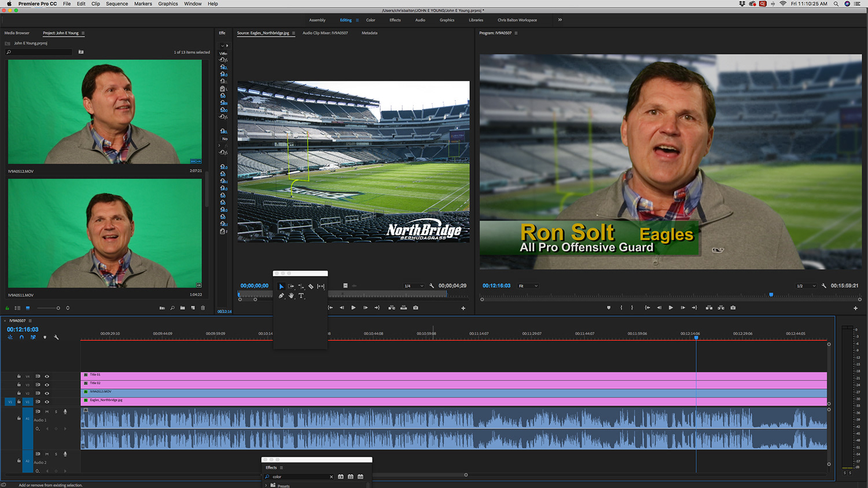The image size is (868, 488).
Task: Expand workspace overflow chevrons
Action: [x=560, y=20]
